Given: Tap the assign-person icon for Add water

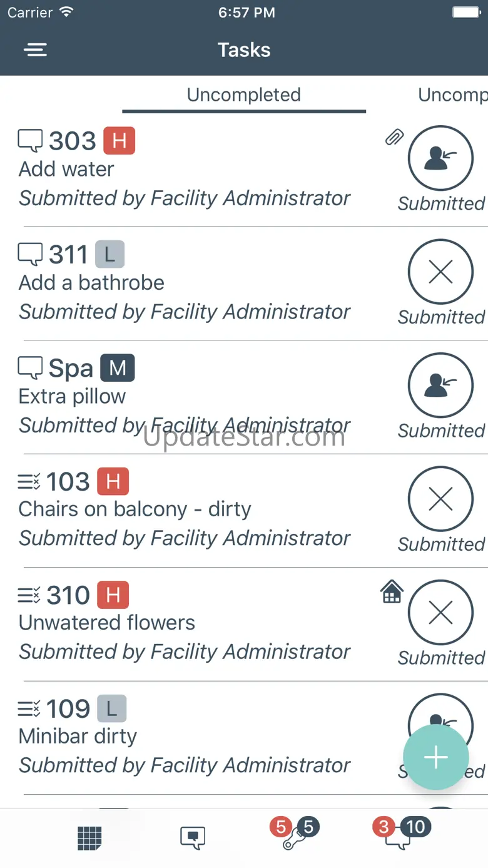Looking at the screenshot, I should coord(440,159).
